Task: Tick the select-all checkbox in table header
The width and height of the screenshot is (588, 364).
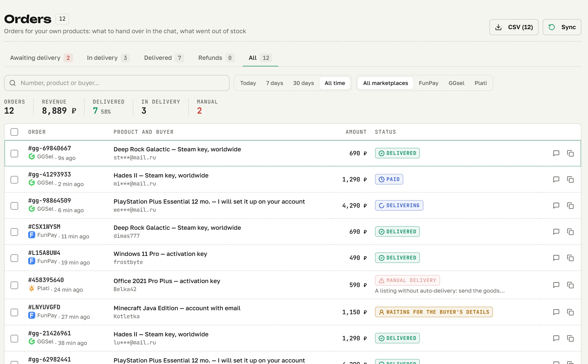Action: (14, 132)
